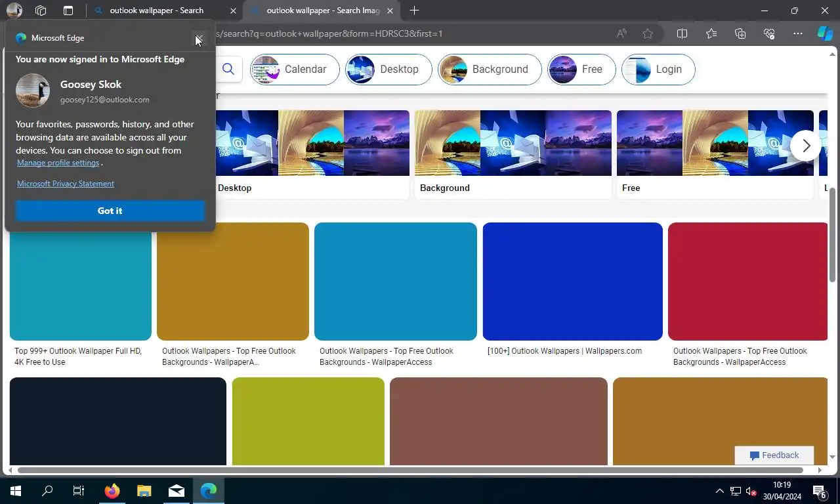Viewport: 840px width, 504px height.
Task: Open the Split screen icon
Action: pos(682,33)
